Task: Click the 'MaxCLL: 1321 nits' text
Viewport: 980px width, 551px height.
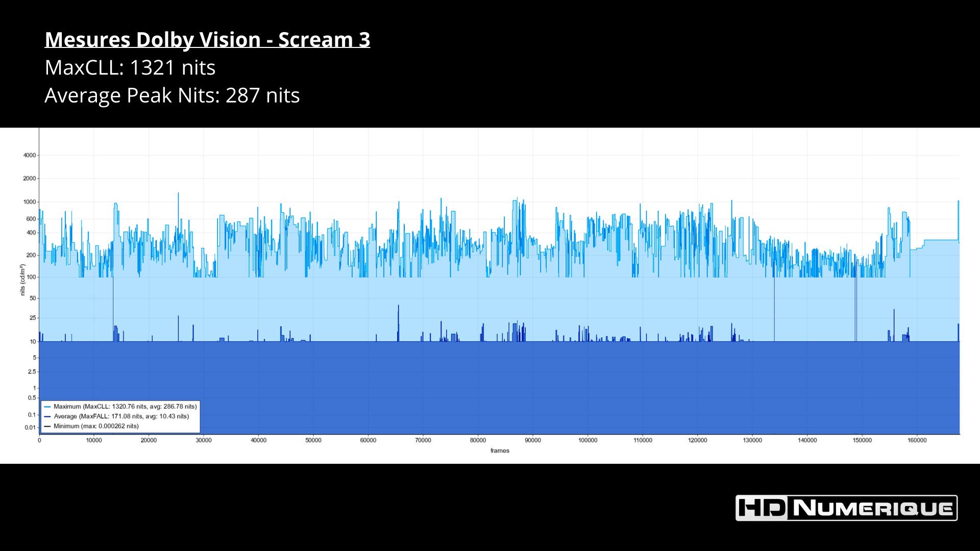Action: pyautogui.click(x=130, y=68)
